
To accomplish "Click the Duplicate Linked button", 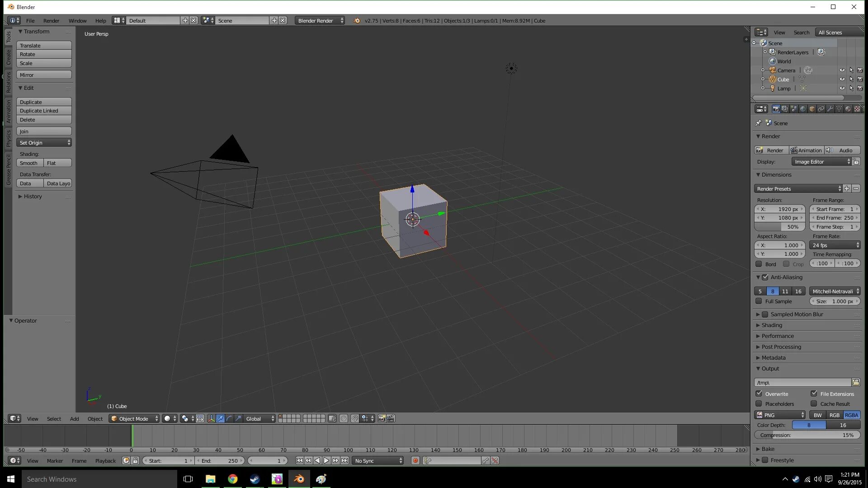I will coord(44,110).
